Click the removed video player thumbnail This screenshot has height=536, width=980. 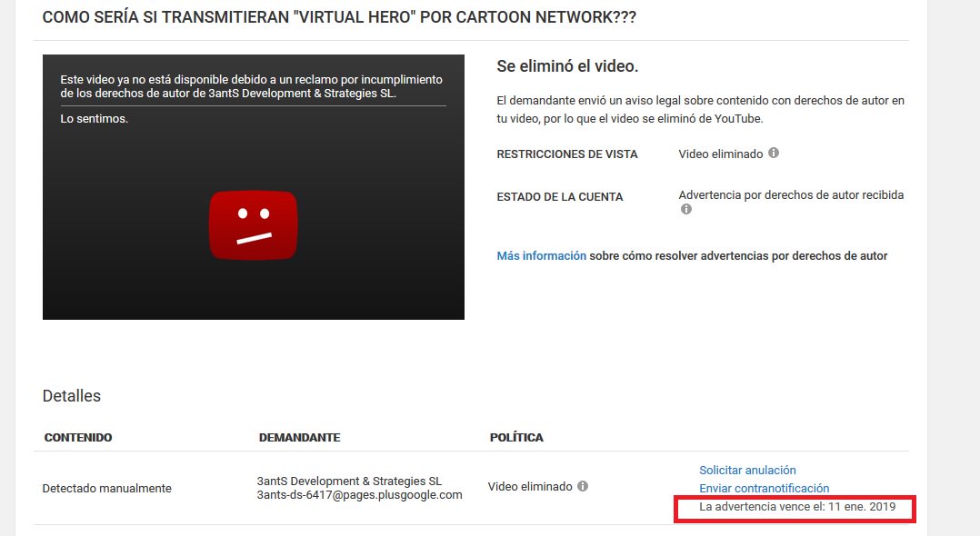[253, 187]
